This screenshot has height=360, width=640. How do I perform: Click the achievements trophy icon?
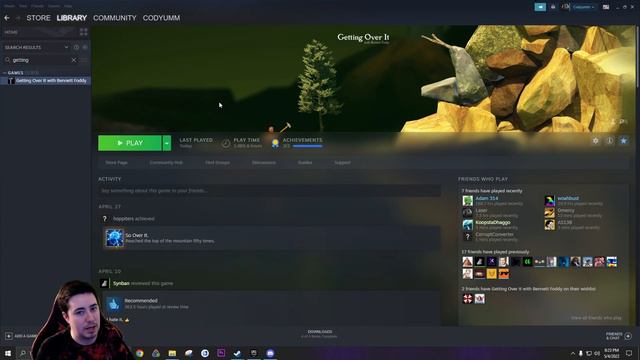tap(275, 143)
